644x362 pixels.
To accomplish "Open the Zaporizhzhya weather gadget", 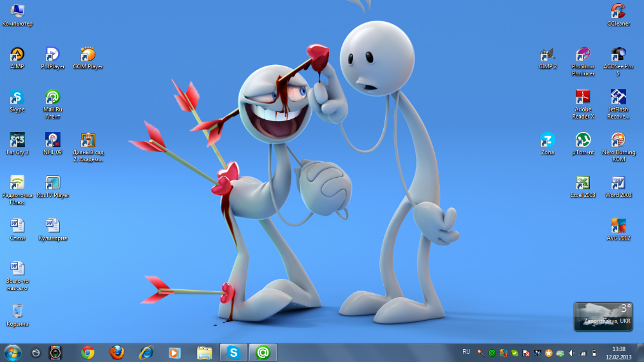I will (603, 316).
